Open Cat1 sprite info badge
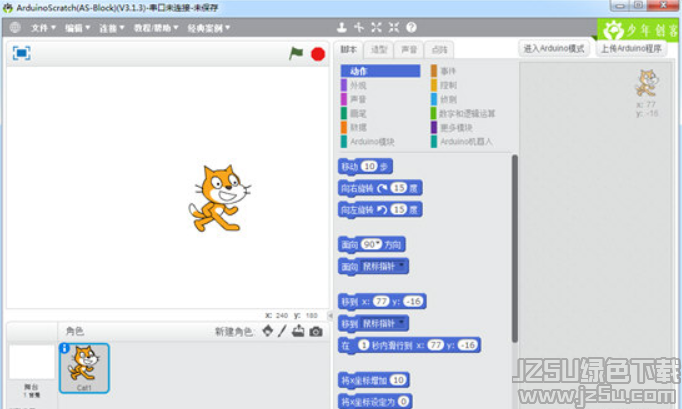Image resolution: width=682 pixels, height=409 pixels. [x=64, y=348]
